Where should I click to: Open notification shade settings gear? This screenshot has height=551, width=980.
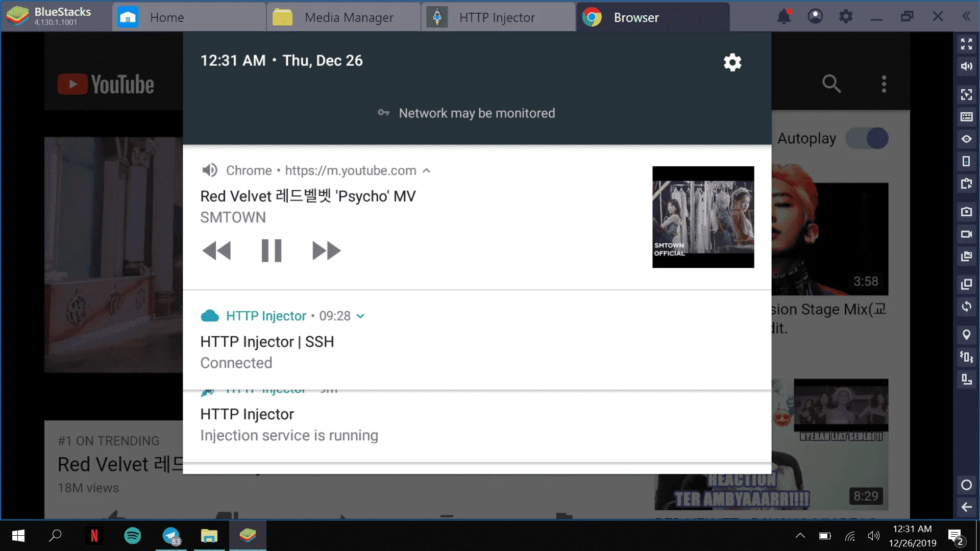coord(732,62)
